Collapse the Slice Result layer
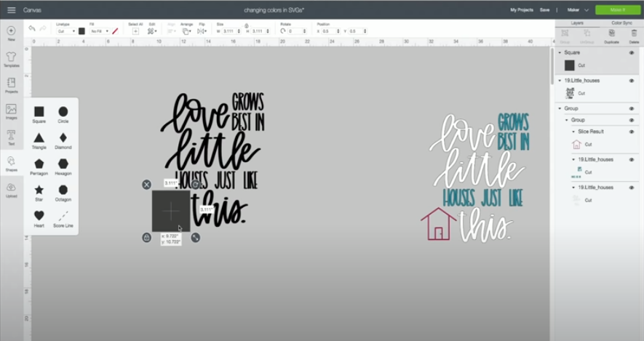The width and height of the screenshot is (644, 341). [573, 132]
